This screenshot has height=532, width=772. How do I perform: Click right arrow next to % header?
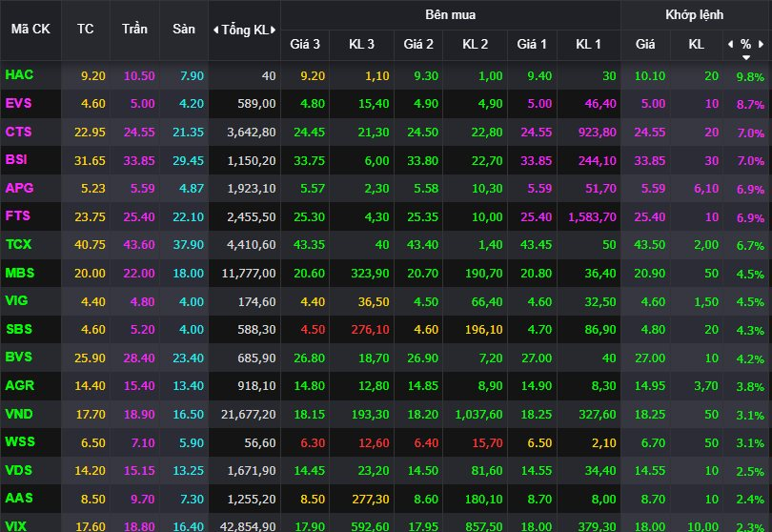(762, 44)
